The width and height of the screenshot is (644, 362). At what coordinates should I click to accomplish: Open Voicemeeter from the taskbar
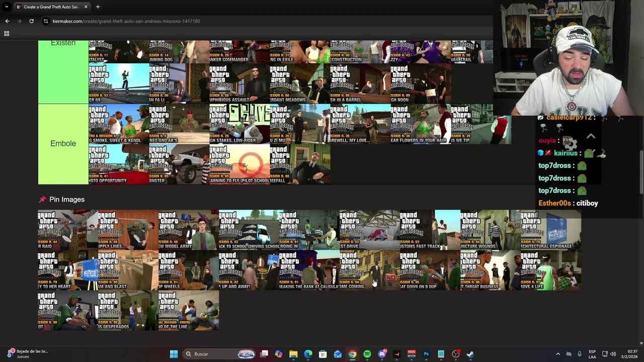412,354
